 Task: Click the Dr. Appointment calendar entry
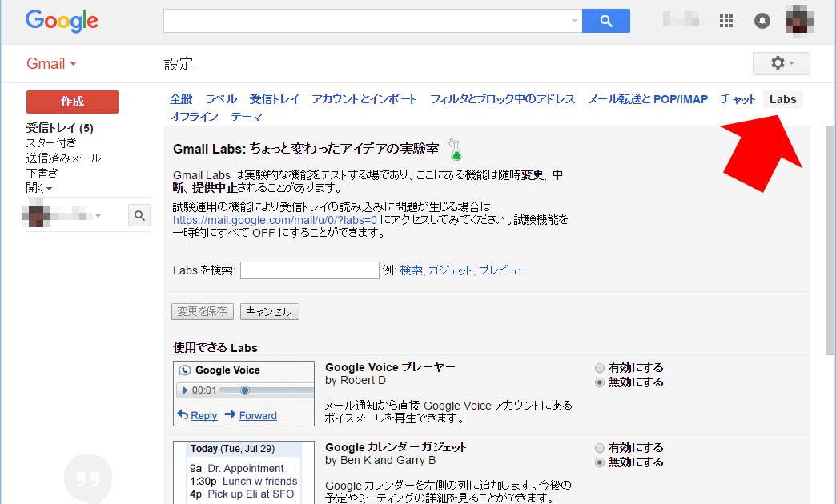click(x=246, y=468)
